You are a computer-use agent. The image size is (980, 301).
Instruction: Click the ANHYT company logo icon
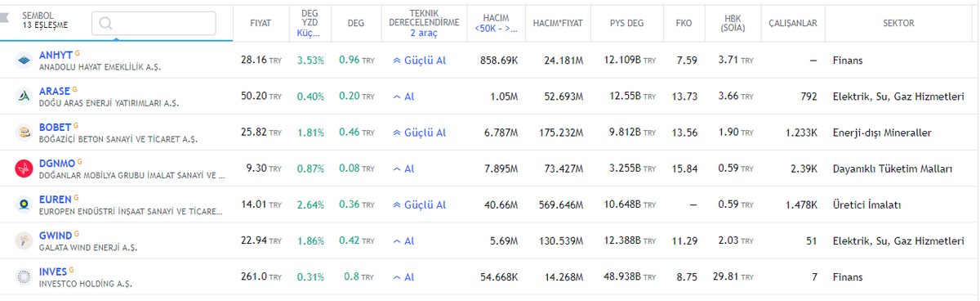(24, 60)
